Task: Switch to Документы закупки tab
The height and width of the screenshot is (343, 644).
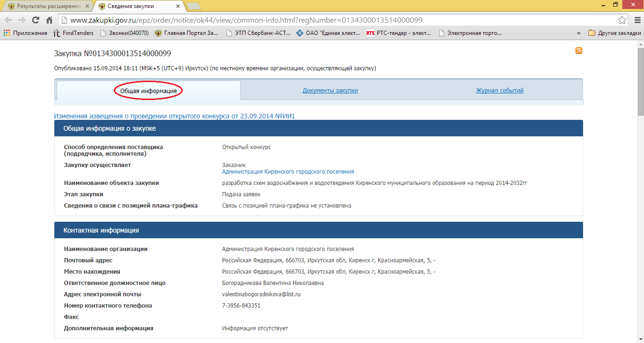Action: click(x=330, y=91)
